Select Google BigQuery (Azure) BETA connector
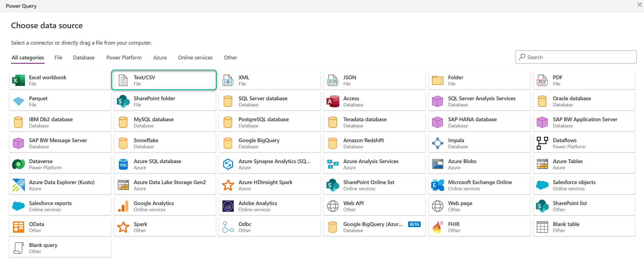Screen dimensions: 644x262 pos(375,227)
